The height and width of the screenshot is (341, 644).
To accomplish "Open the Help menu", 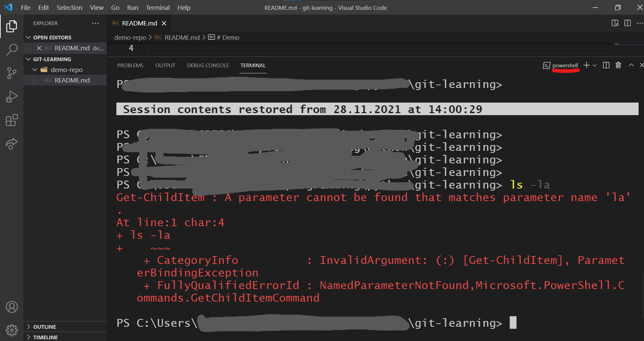I will click(184, 7).
